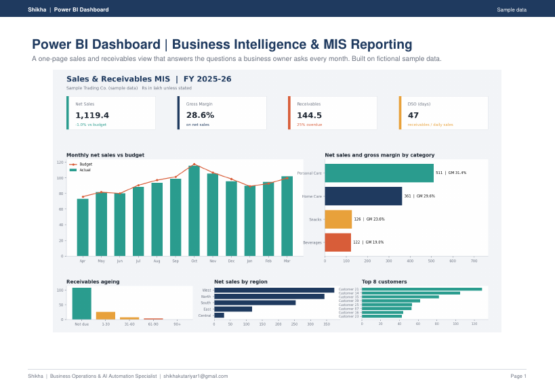Click the 'Sample data' label in header

click(512, 9)
